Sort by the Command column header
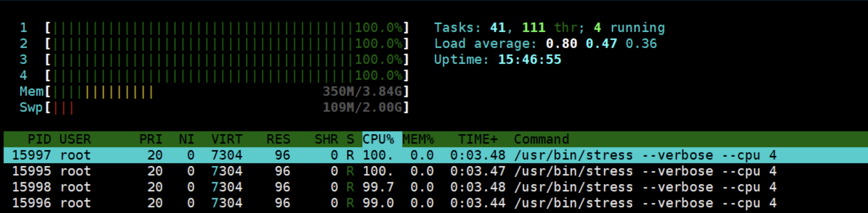Image resolution: width=868 pixels, height=213 pixels. pos(541,139)
